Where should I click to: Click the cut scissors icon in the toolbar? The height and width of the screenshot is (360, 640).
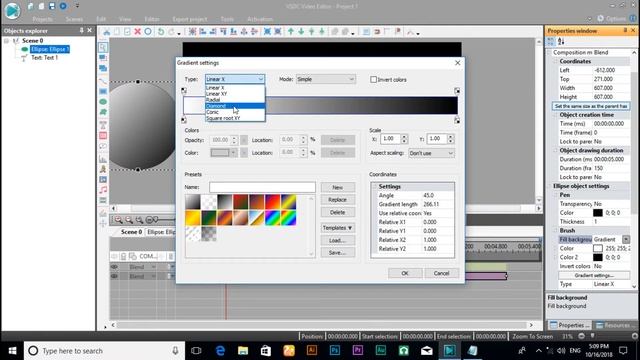pyautogui.click(x=107, y=31)
